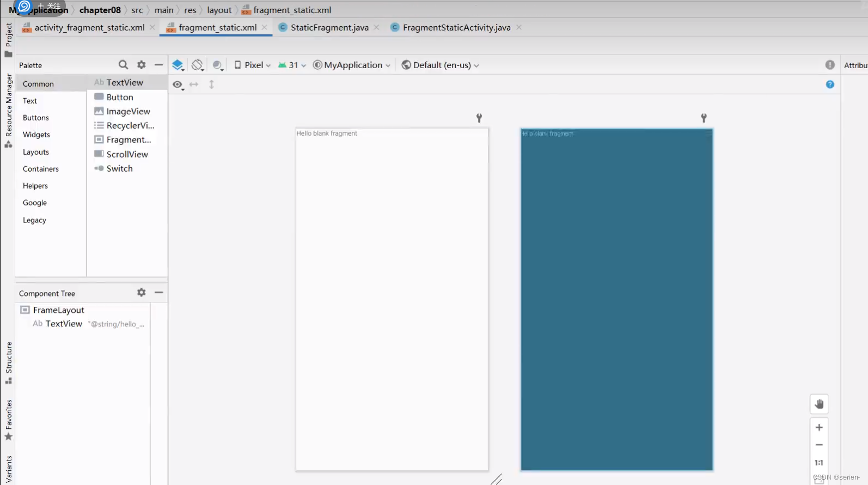Open Default (en-us) locale dropdown
This screenshot has width=868, height=485.
pos(440,65)
